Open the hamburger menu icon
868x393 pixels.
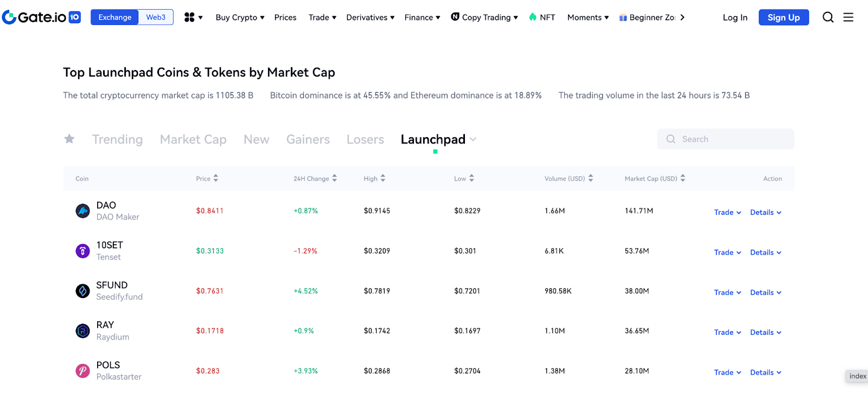848,17
